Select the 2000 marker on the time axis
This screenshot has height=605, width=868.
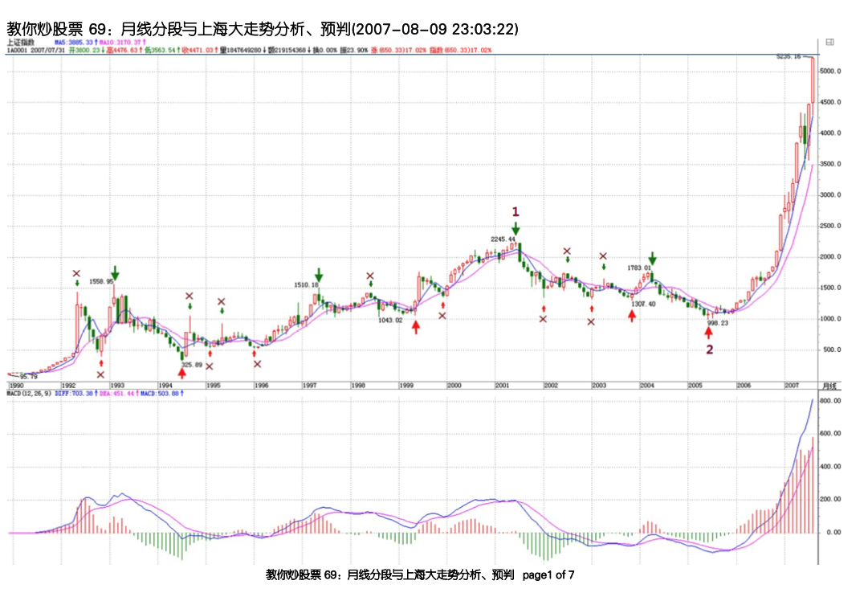click(454, 386)
